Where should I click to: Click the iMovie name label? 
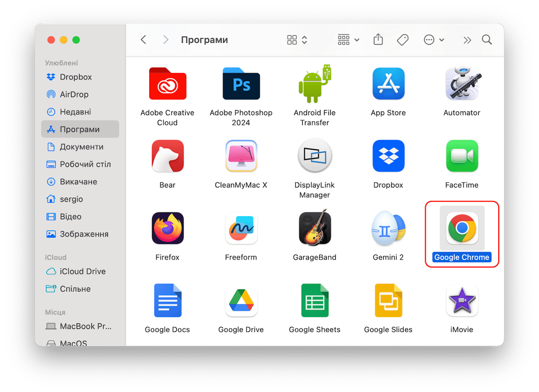point(462,330)
